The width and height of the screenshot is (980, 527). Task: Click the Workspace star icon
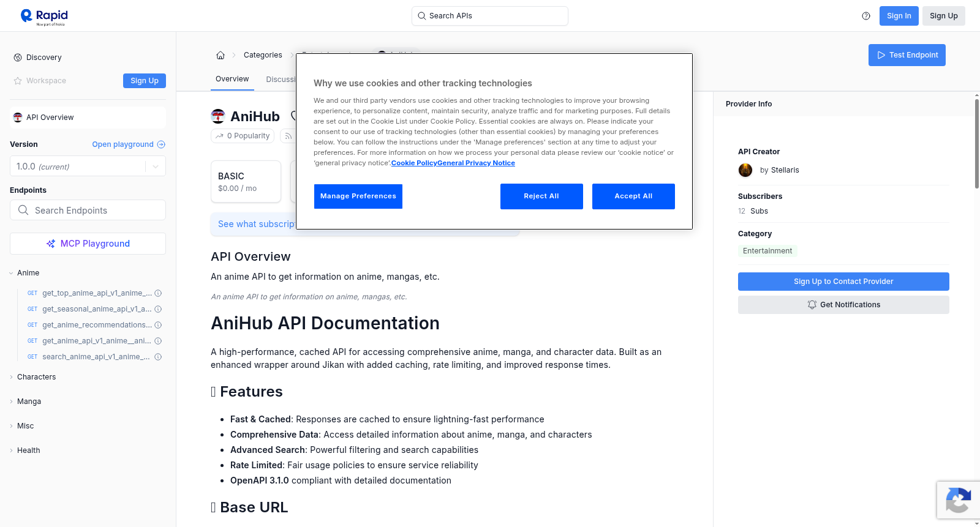18,81
